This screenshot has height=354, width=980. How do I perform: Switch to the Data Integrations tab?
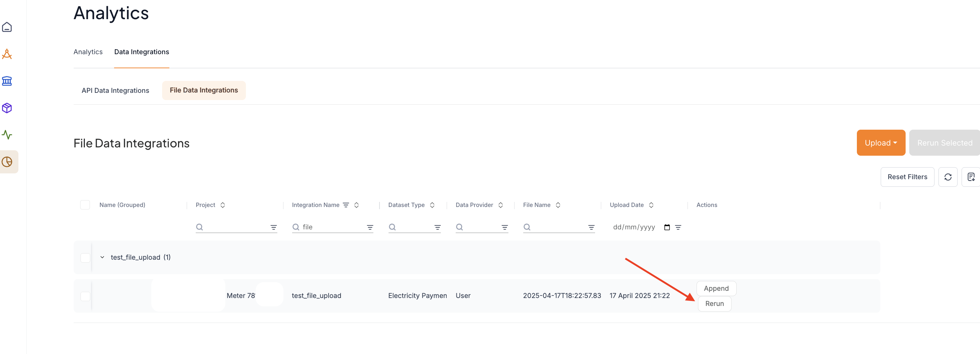tap(142, 52)
